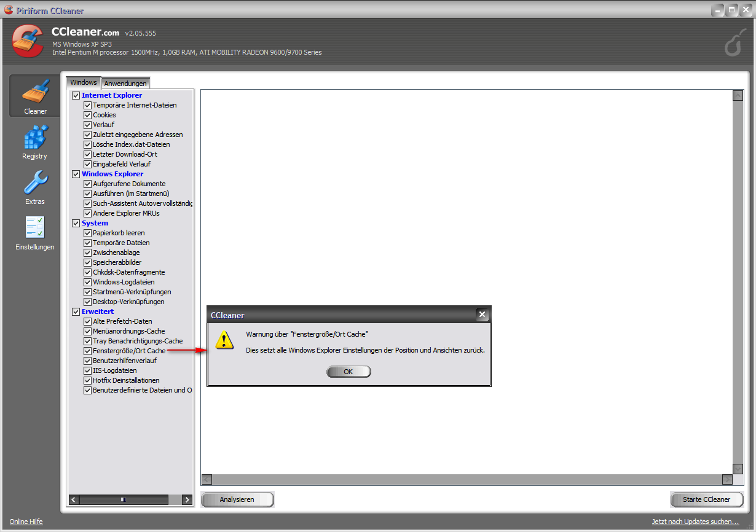Toggle Fenstergröße/Ort Cache checkbox
756x532 pixels.
click(x=87, y=351)
